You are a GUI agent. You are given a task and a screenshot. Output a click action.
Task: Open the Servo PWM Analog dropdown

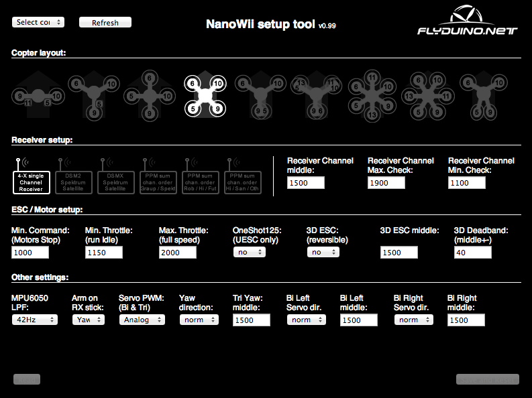pos(142,320)
